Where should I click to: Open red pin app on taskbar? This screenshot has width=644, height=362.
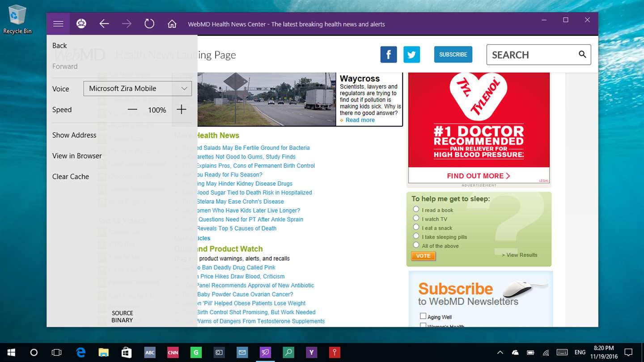[x=335, y=353]
